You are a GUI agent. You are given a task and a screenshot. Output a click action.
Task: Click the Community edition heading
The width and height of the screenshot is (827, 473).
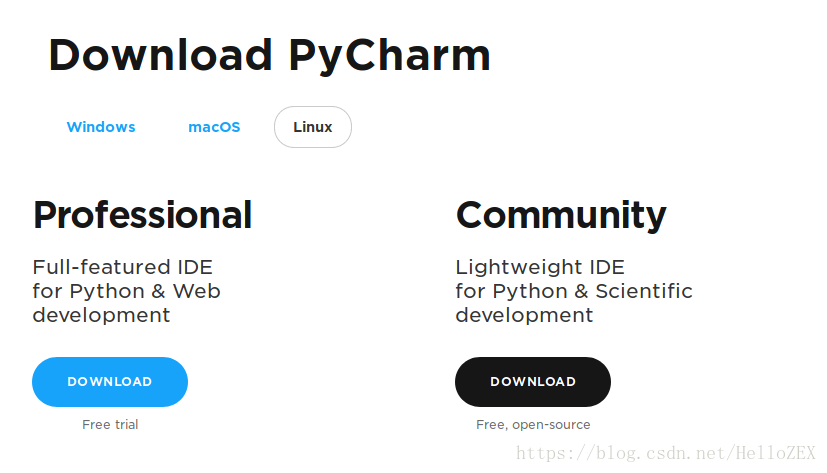point(561,215)
